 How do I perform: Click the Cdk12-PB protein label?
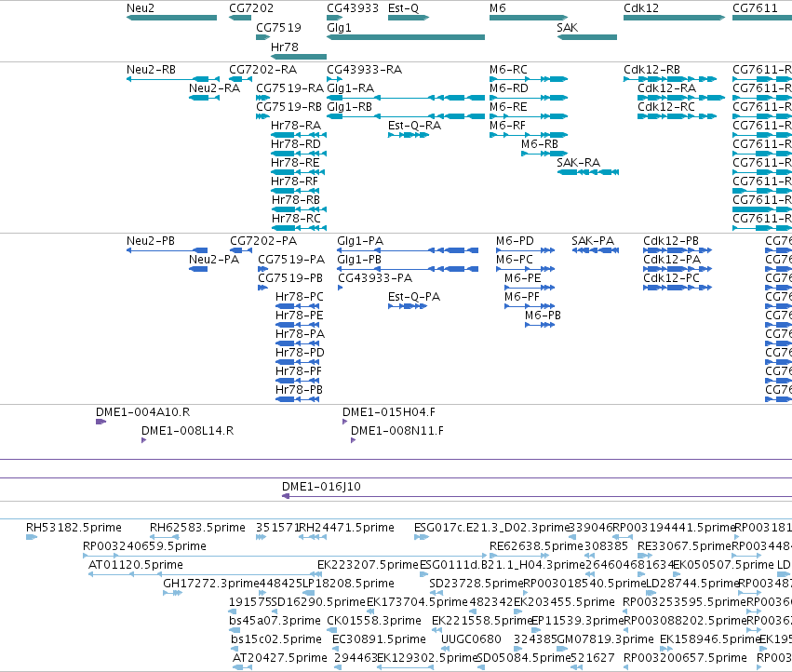[671, 240]
